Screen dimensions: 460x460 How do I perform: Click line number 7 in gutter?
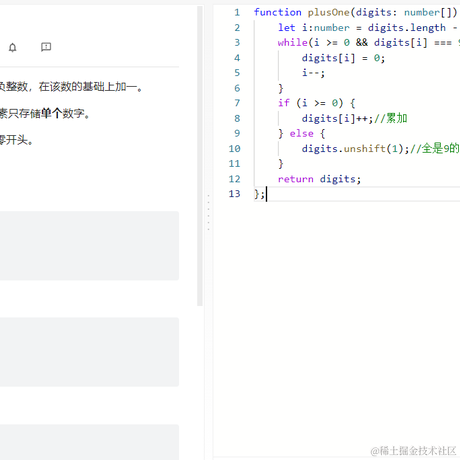(237, 103)
